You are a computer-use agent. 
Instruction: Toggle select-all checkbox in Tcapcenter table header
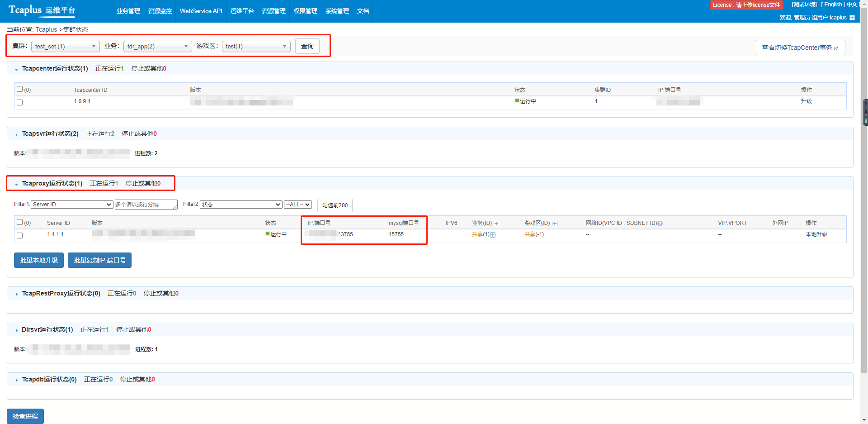click(x=19, y=89)
